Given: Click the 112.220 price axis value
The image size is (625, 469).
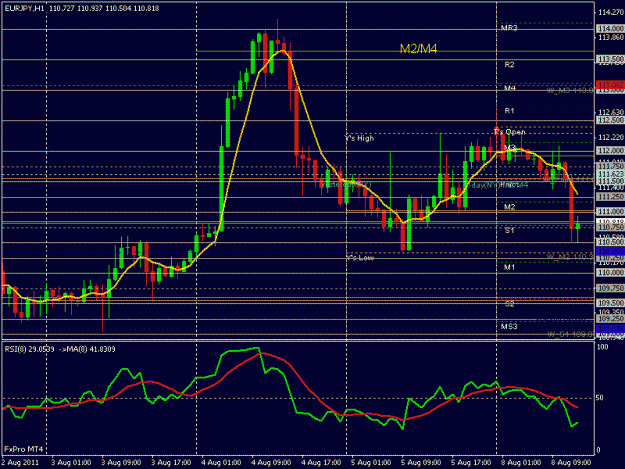Looking at the screenshot, I should [x=610, y=137].
